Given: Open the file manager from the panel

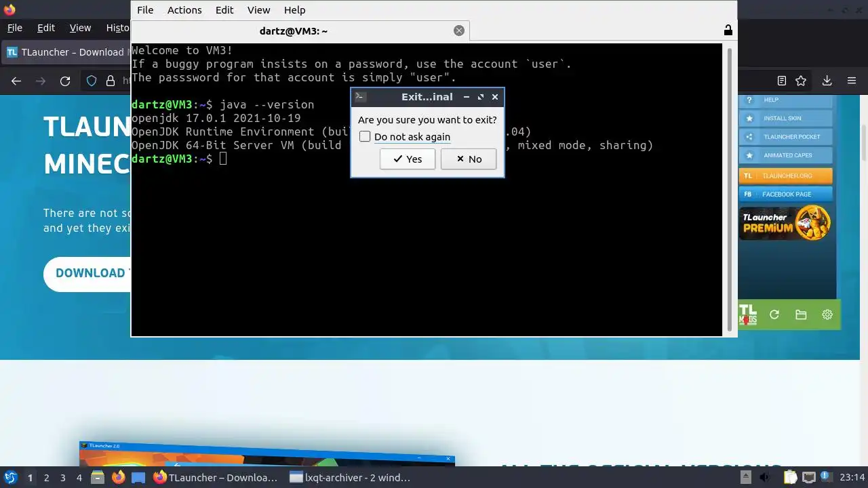Looking at the screenshot, I should click(98, 478).
